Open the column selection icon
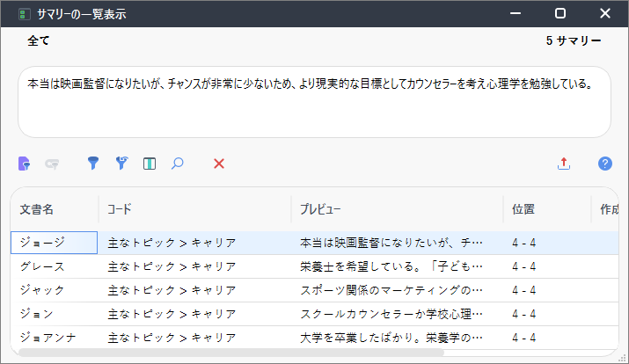629x364 pixels. (x=150, y=164)
